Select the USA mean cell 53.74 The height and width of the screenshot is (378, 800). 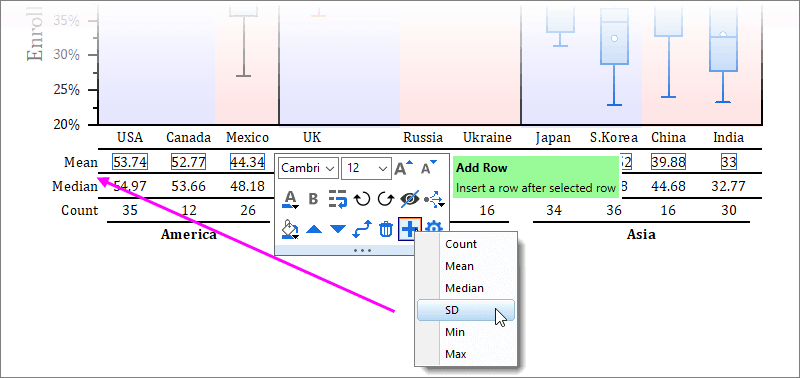coord(130,162)
